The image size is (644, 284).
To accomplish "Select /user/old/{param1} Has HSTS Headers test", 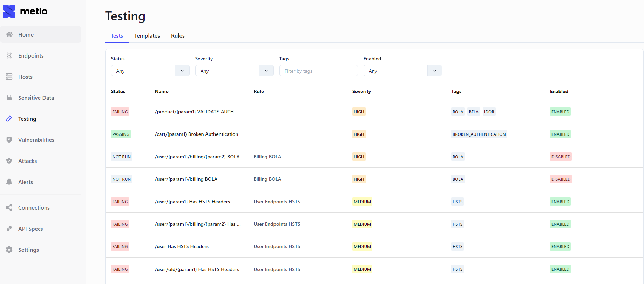I will click(x=197, y=269).
